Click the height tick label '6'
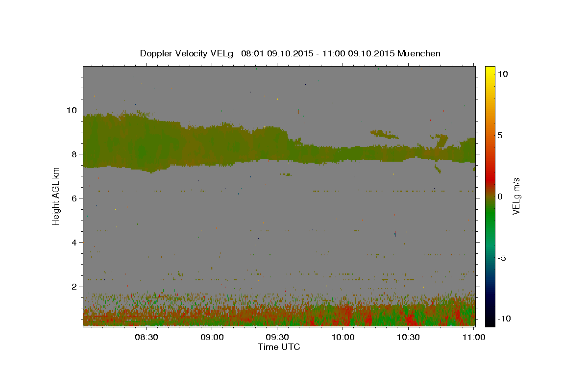 [x=75, y=198]
